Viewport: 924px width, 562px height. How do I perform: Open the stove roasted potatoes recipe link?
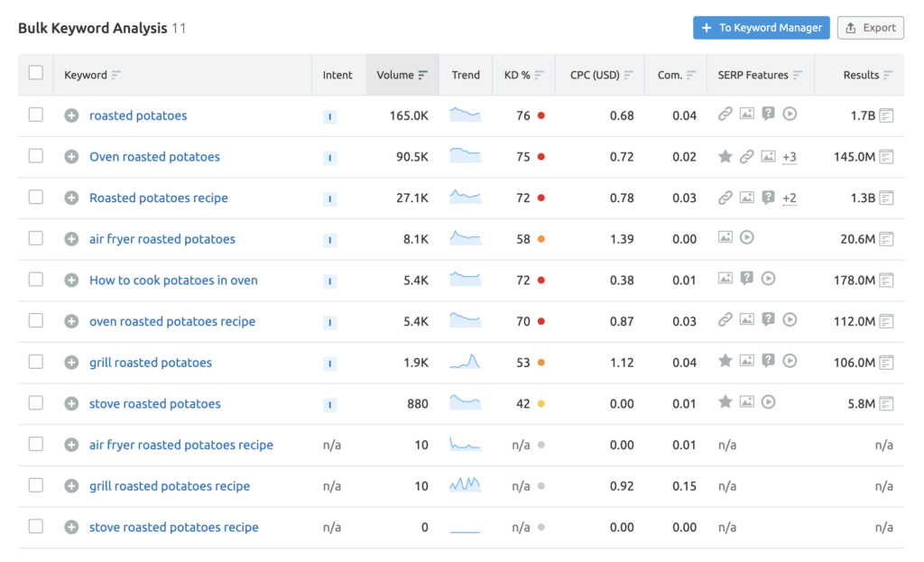(174, 527)
